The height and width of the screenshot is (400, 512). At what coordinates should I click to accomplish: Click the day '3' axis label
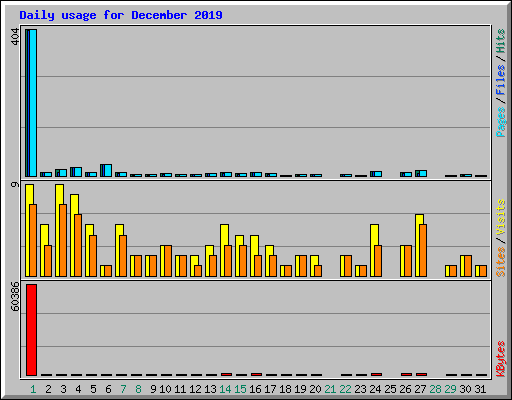(x=63, y=389)
